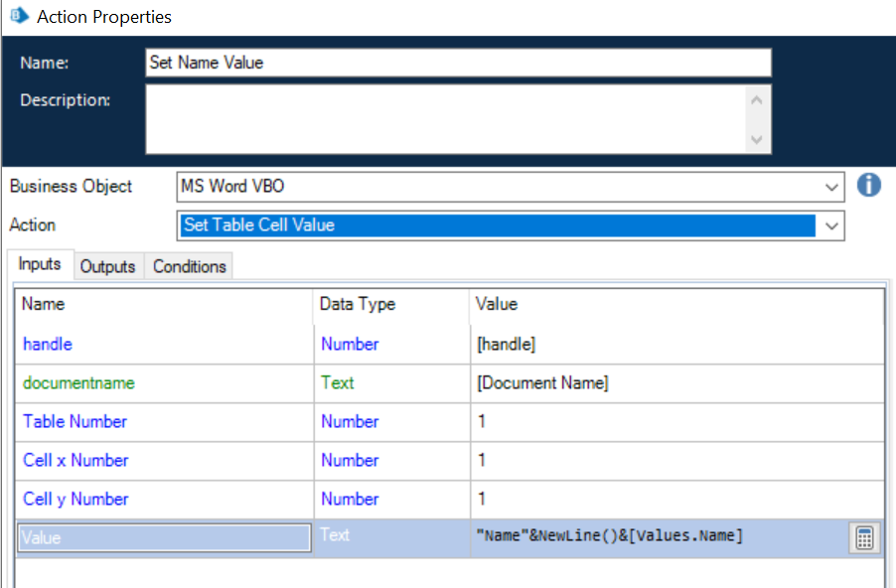Select the Inputs tab
Viewport: 896px width, 588px height.
[x=40, y=265]
